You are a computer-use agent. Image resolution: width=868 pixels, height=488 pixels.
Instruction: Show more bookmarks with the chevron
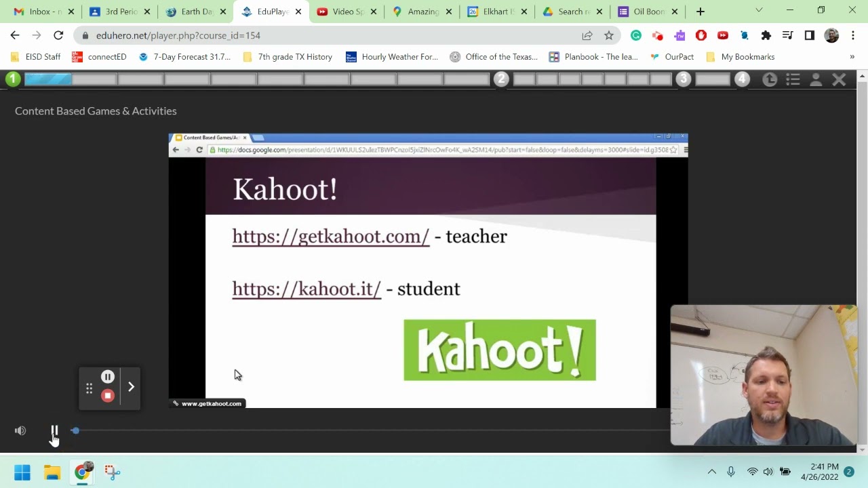852,57
